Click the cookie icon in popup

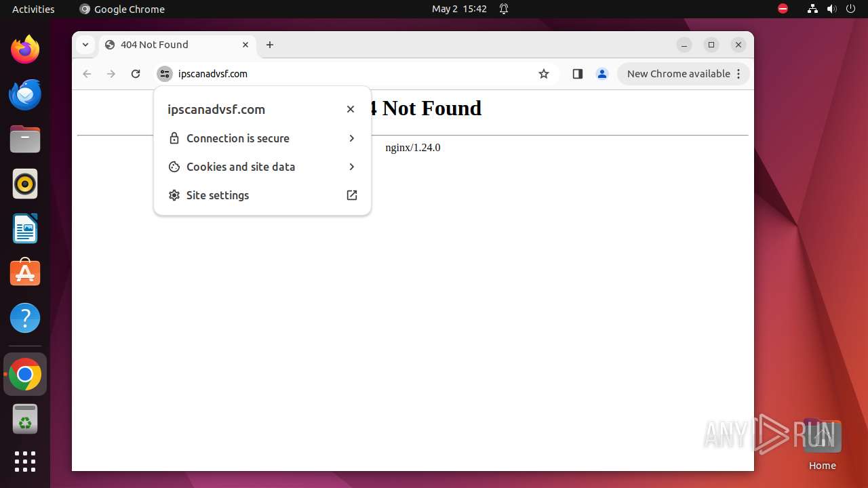[174, 167]
